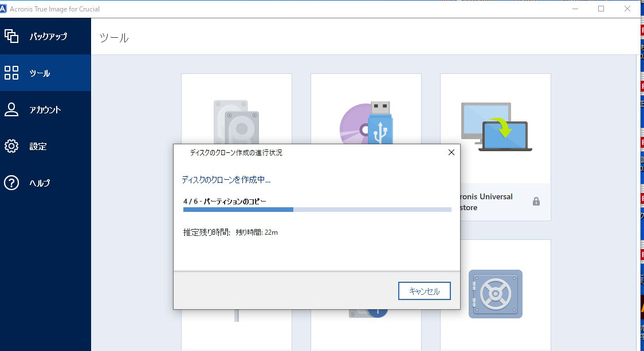644x351 pixels.
Task: Click the Acronis app icon in title bar
Action: [3, 9]
